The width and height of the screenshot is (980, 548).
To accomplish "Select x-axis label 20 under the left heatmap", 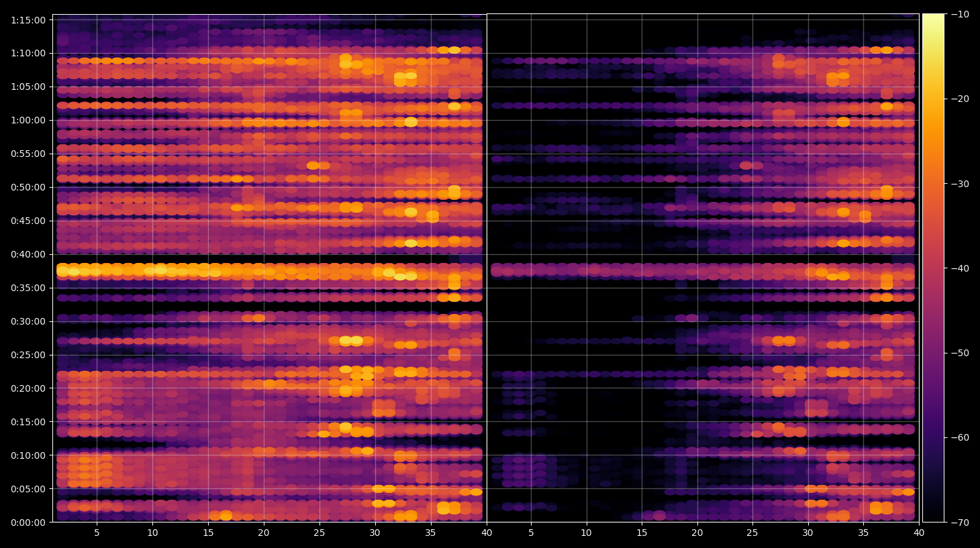I will click(264, 533).
